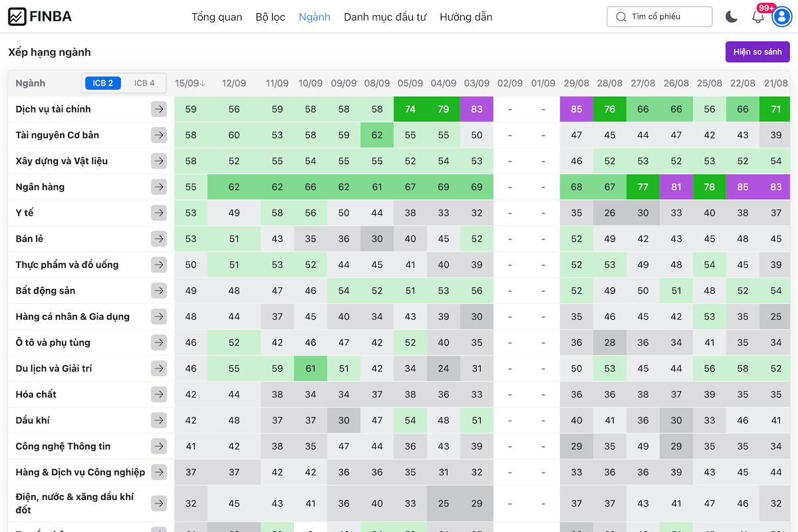Sort by the 15/09 column header

(x=190, y=83)
